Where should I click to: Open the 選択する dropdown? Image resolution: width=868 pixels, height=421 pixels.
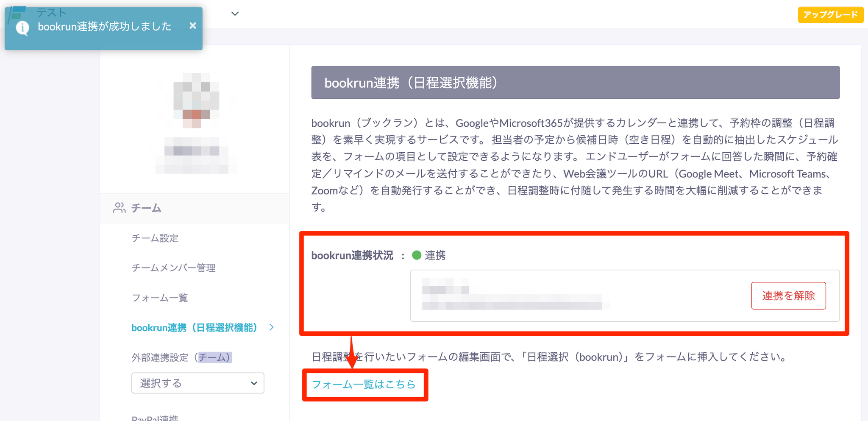[x=198, y=383]
